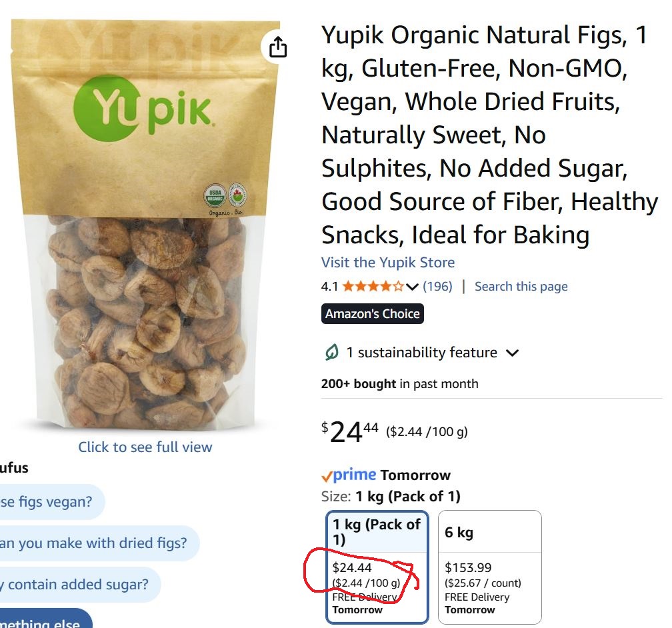Click the green sustainability leaf icon
This screenshot has height=628, width=672.
point(331,353)
